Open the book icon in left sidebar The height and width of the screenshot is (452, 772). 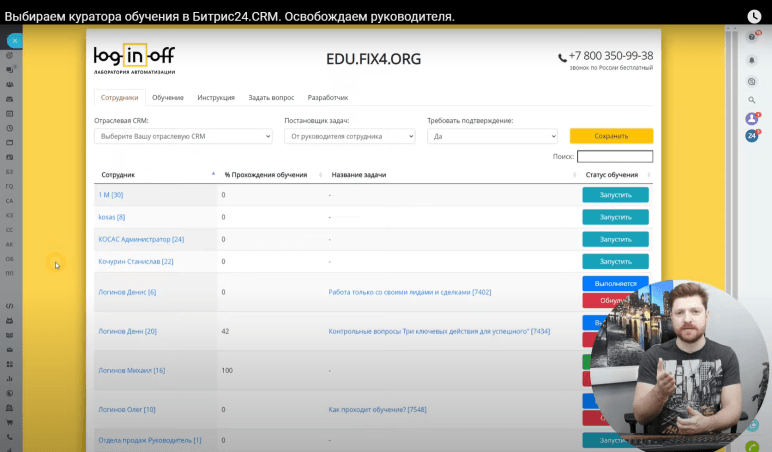point(9,335)
